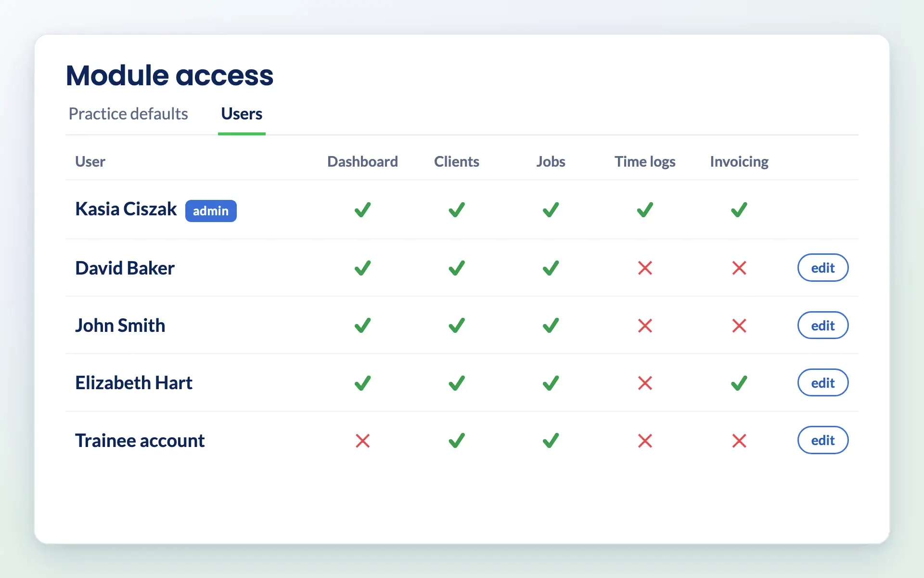Viewport: 924px width, 578px height.
Task: Select the Trainee account user name
Action: point(140,441)
